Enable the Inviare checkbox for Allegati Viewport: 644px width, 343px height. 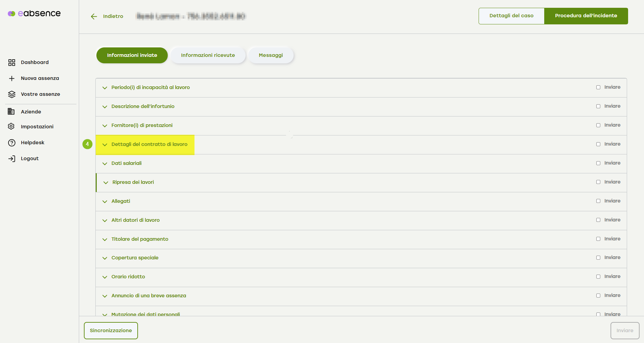click(598, 201)
